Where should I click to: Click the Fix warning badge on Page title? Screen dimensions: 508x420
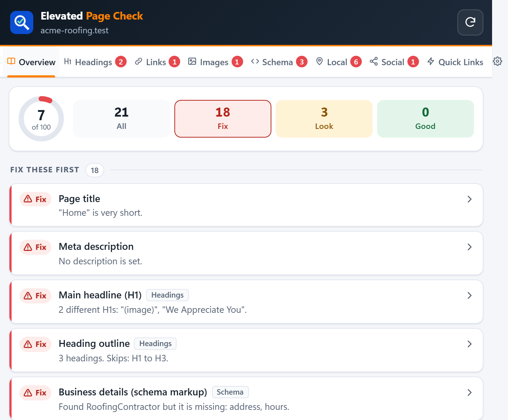pos(35,199)
